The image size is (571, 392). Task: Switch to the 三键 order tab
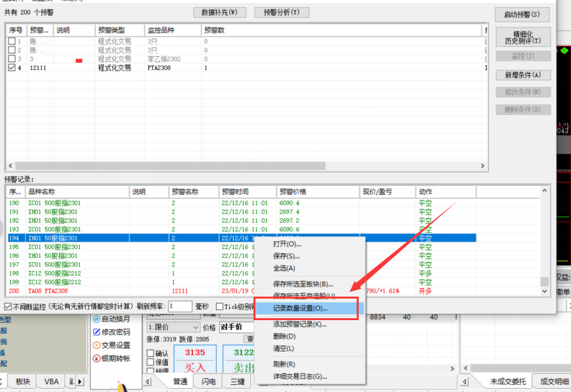(x=237, y=382)
